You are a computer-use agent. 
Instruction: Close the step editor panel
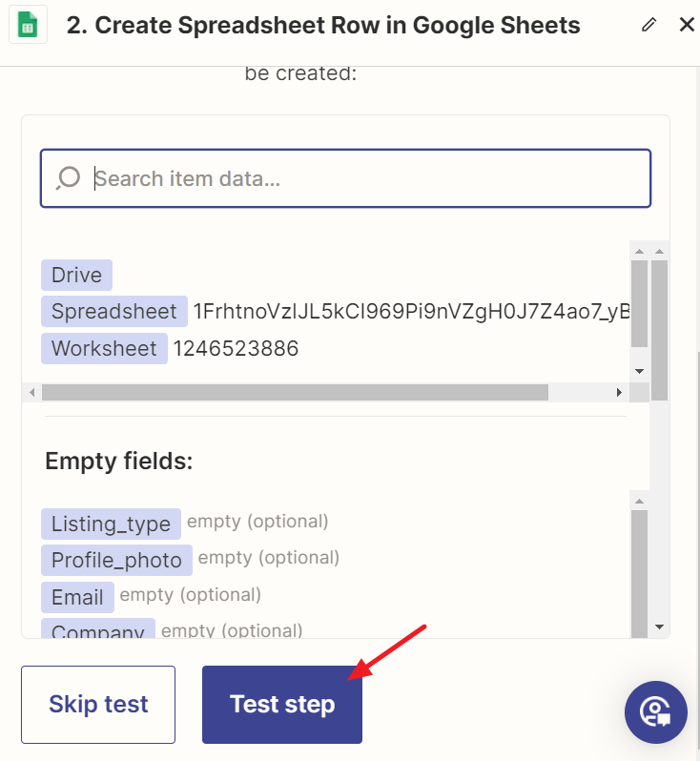687,24
